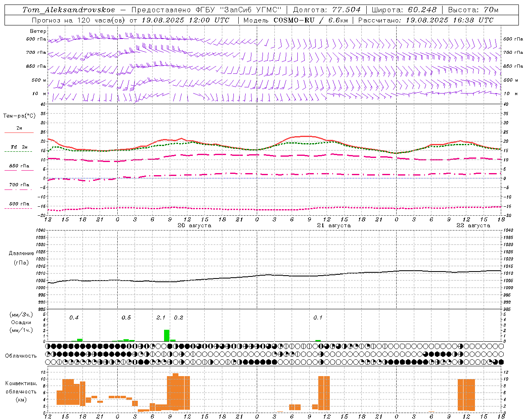Click the Осадки precipitation panel label
The width and height of the screenshot is (525, 420).
pyautogui.click(x=21, y=322)
